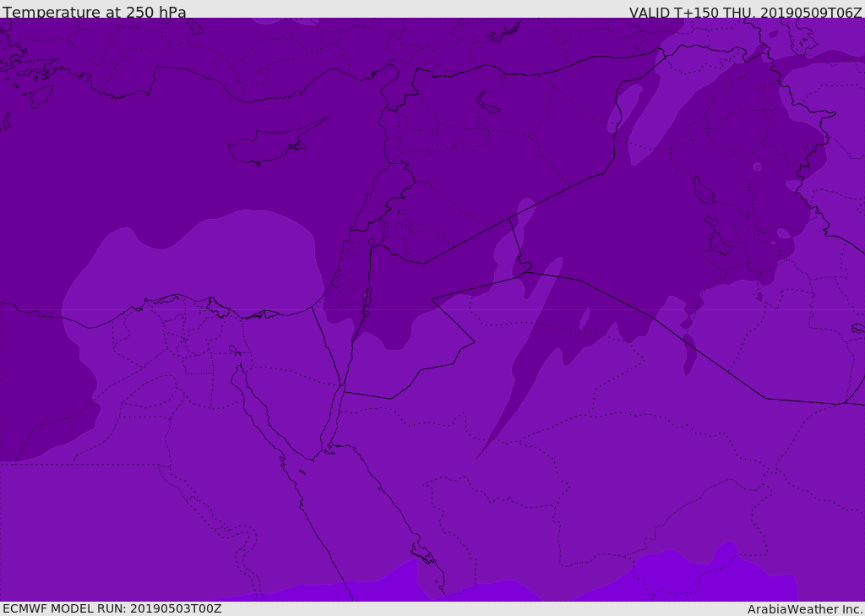Click the 'VALID T+150 THU. 20190509T06Z' label
865x616 pixels.
[745, 12]
